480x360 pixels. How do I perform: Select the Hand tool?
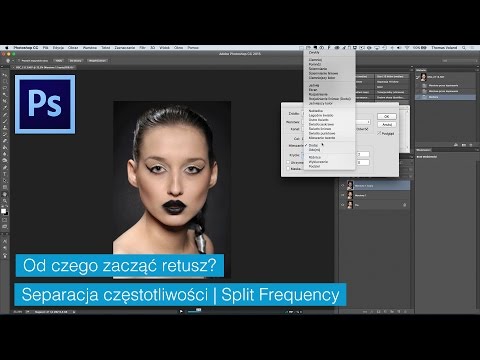click(5, 194)
